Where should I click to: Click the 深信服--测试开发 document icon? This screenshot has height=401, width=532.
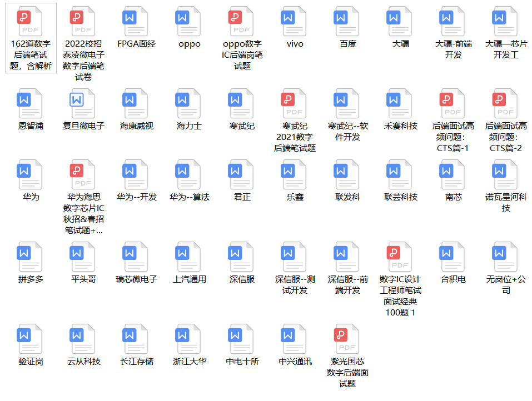point(294,257)
